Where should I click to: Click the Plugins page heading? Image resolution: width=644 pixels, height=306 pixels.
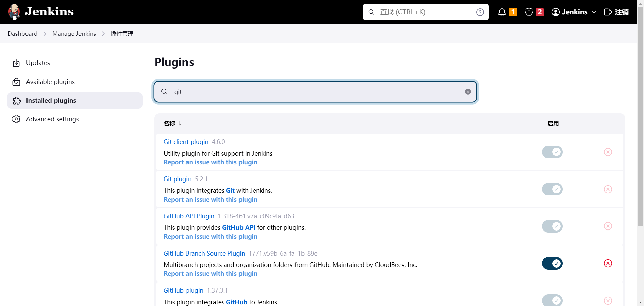174,62
